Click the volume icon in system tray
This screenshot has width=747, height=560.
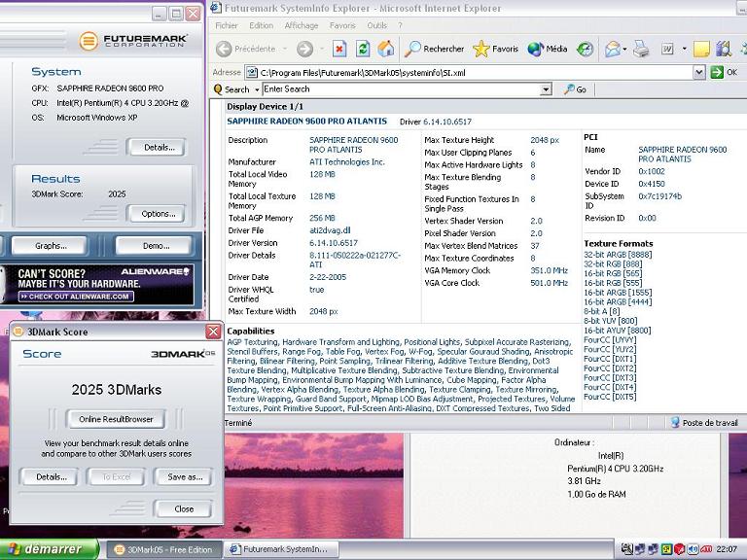(x=693, y=549)
